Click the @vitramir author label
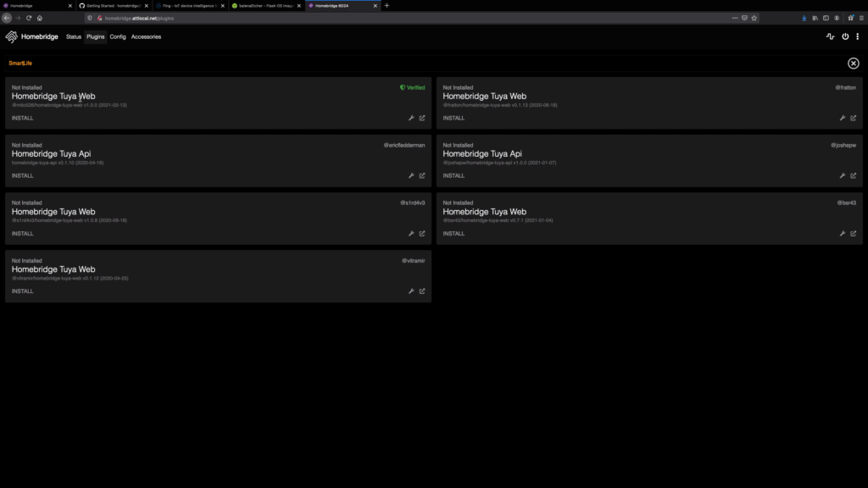 click(414, 261)
